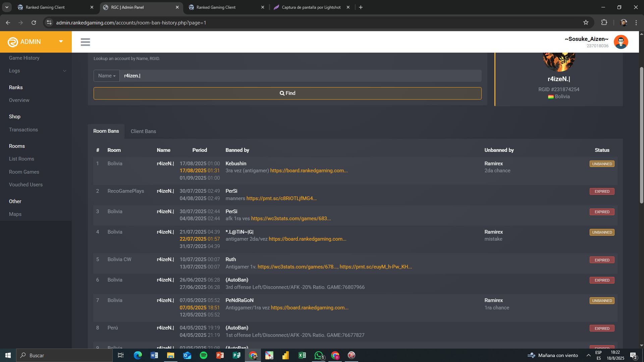Close the RGC | Admin Panel tab
Image resolution: width=644 pixels, height=362 pixels.
tap(177, 7)
